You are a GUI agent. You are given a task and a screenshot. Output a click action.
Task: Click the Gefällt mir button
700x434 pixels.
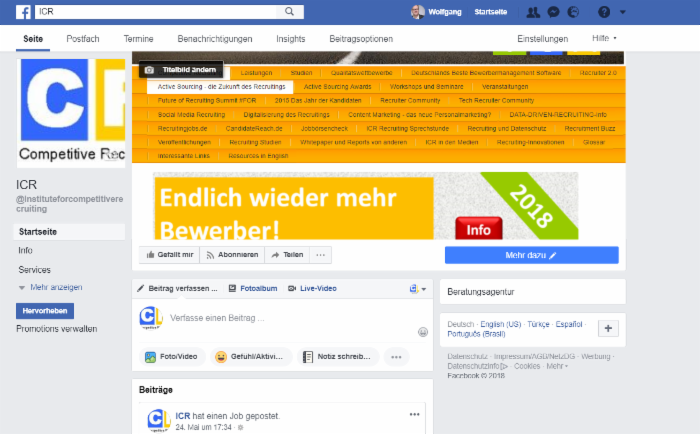click(170, 255)
